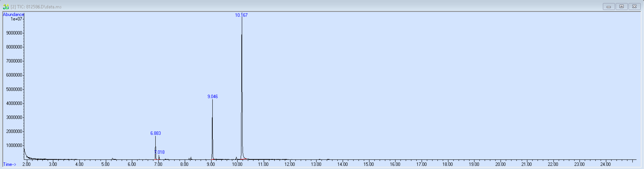
Task: Click the 3000000 abundance axis value
Action: pos(14,117)
